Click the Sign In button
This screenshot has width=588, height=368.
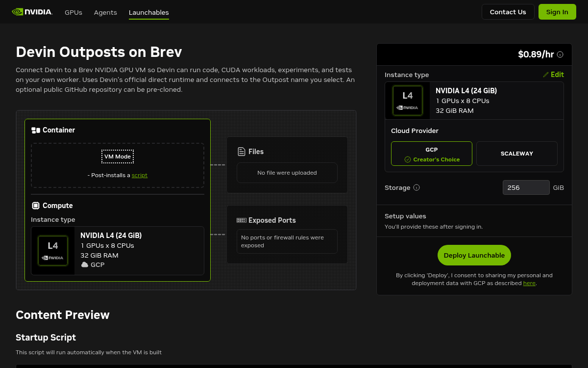pos(557,12)
